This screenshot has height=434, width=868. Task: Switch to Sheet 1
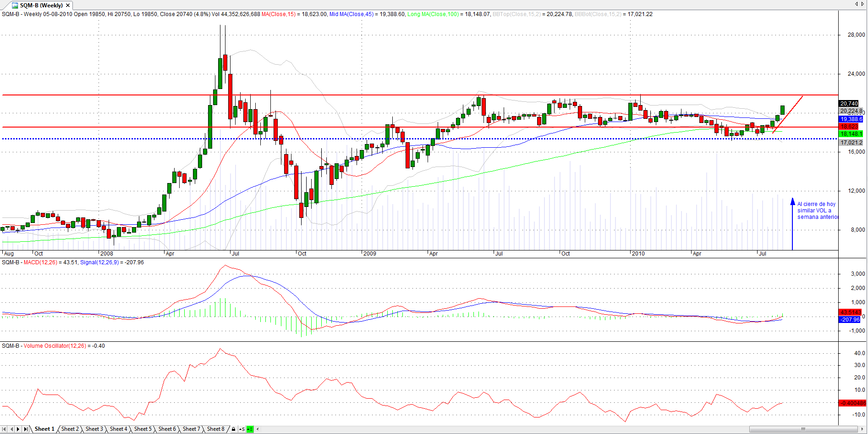(44, 429)
